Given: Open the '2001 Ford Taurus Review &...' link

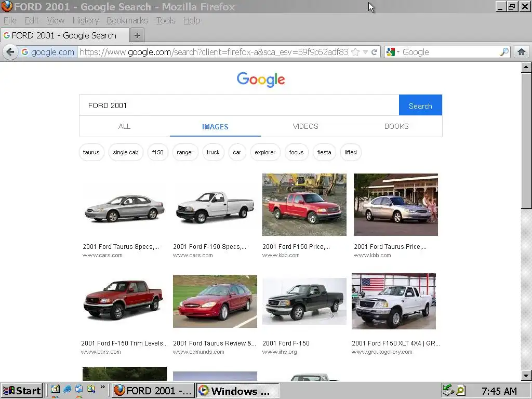Looking at the screenshot, I should point(215,343).
